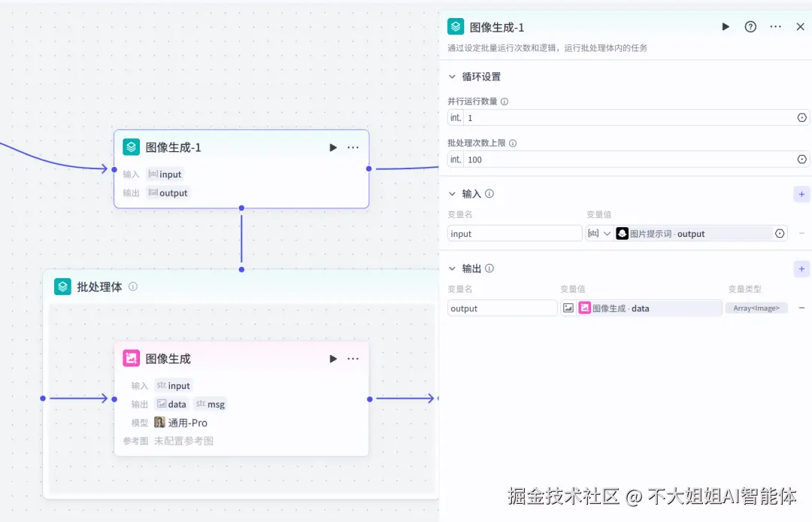812x522 pixels.
Task: Click the 图片提示词 icon in the input value
Action: (622, 233)
